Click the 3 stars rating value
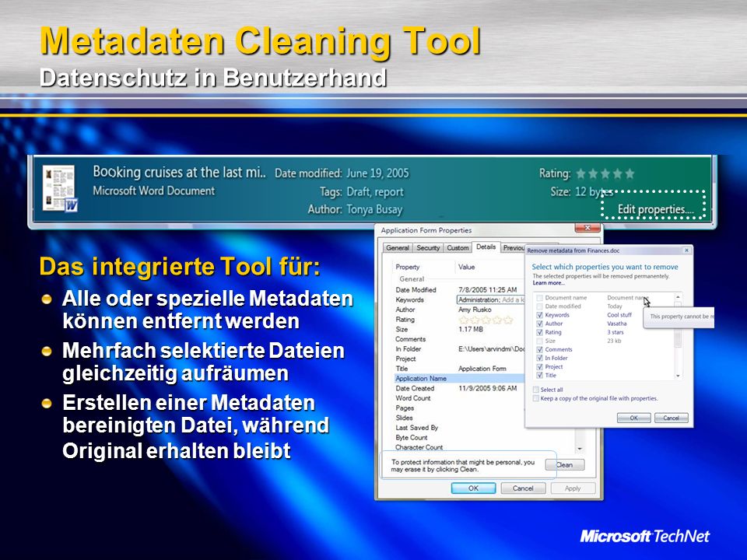The width and height of the screenshot is (747, 560). click(615, 332)
